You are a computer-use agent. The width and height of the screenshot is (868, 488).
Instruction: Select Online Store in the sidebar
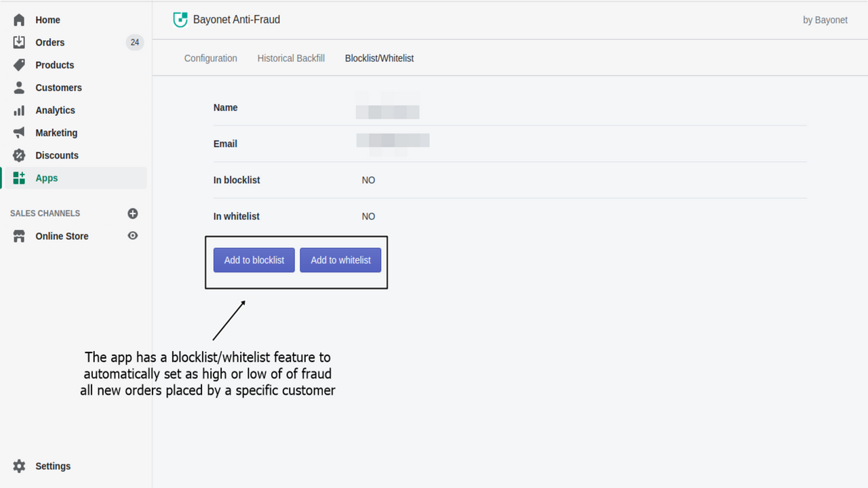(62, 236)
